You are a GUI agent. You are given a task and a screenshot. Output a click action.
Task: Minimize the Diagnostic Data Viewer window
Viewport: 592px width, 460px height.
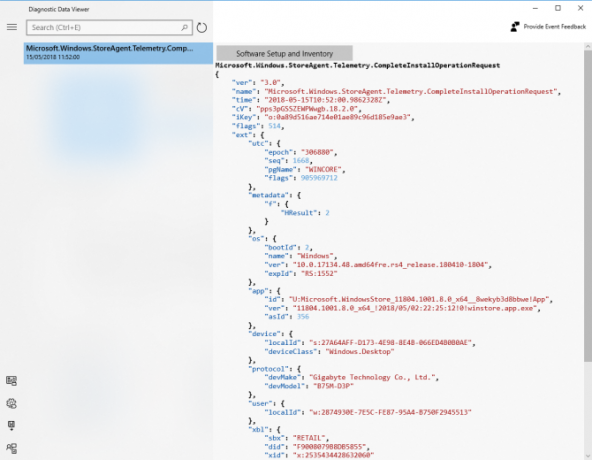[535, 8]
